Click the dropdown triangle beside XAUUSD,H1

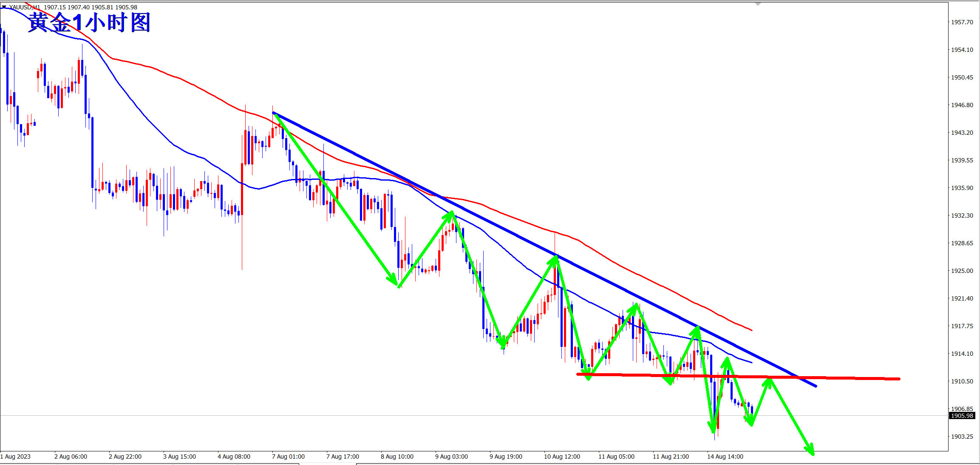(x=4, y=7)
